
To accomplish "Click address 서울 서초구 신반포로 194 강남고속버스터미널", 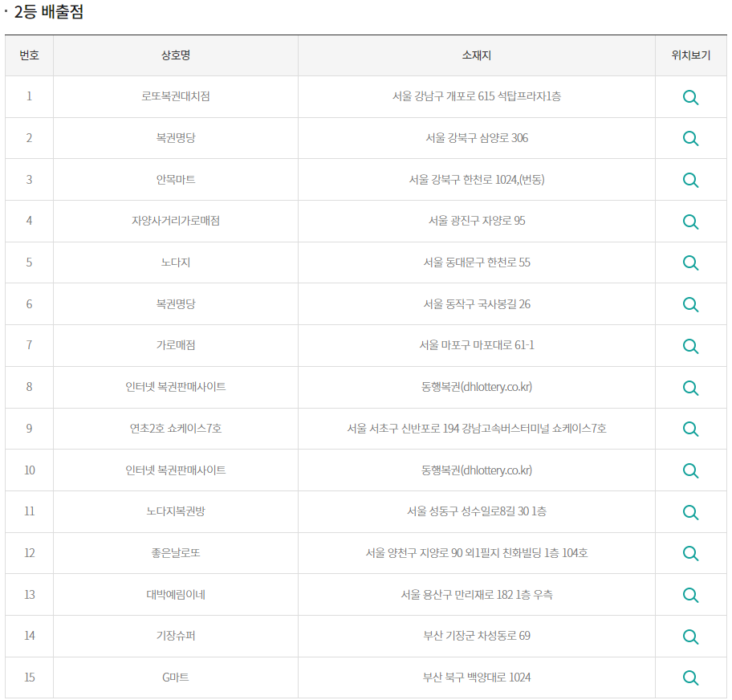I will 448,428.
